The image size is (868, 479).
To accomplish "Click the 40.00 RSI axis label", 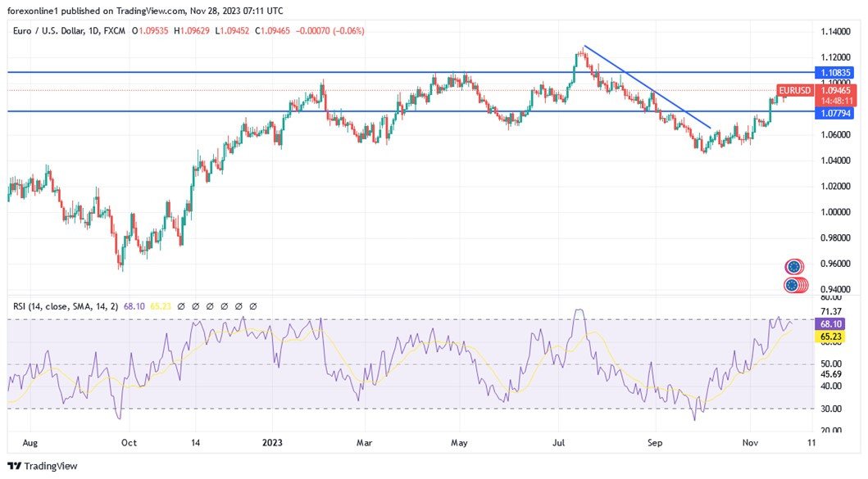I will coord(831,386).
